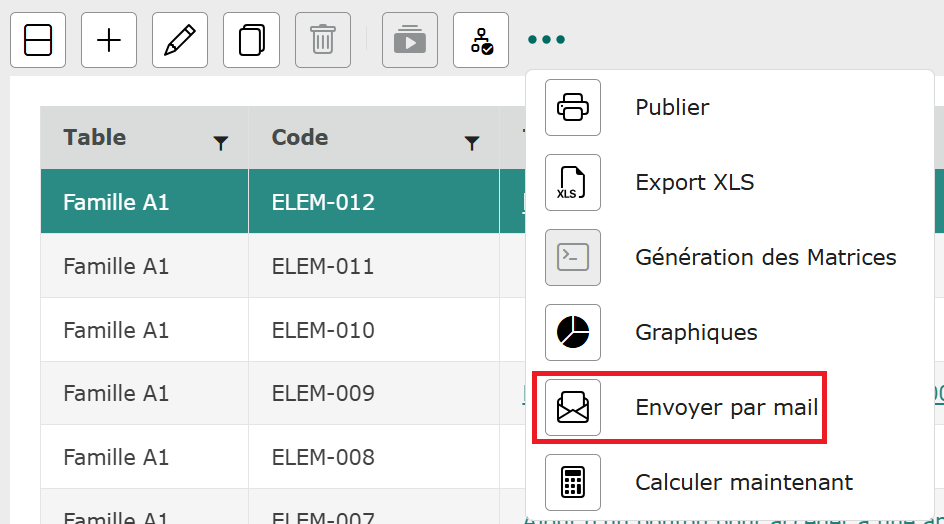The width and height of the screenshot is (944, 524).
Task: Select Calculer maintenant
Action: (x=744, y=482)
